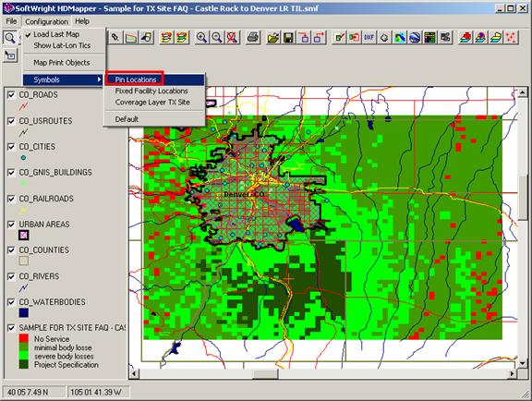
Task: Click the colored grid palette toolbar icon
Action: point(429,37)
